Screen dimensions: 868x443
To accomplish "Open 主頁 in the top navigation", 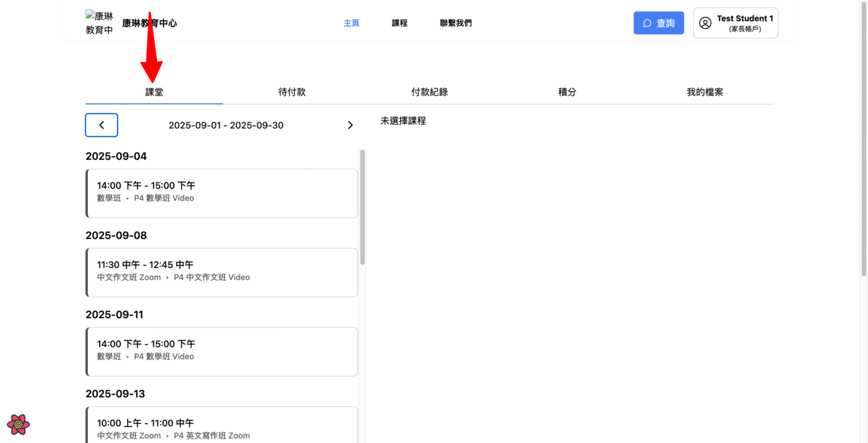I will pyautogui.click(x=351, y=23).
